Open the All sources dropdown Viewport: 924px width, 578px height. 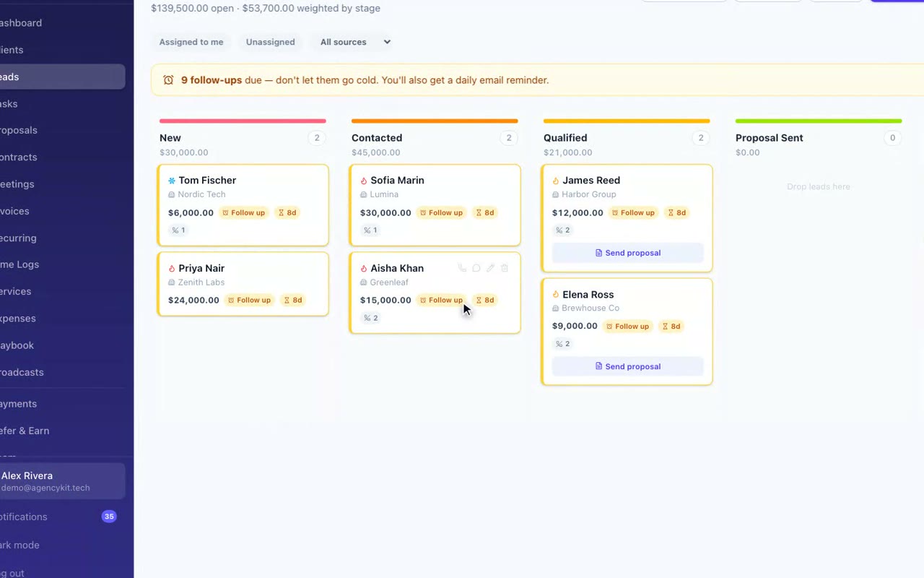[355, 42]
